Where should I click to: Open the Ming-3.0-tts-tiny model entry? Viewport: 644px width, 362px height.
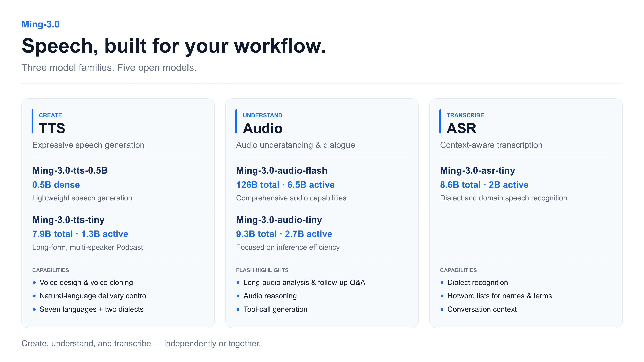pos(68,220)
